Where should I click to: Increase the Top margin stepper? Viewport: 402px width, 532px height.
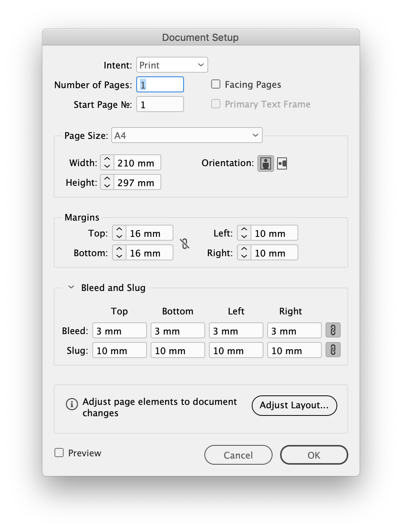(x=118, y=230)
